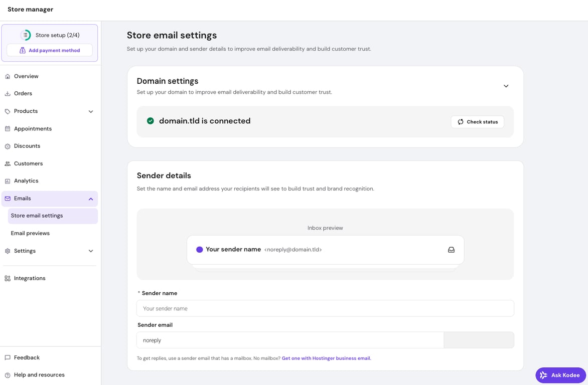Click the 'Domain settings' heading

[168, 81]
